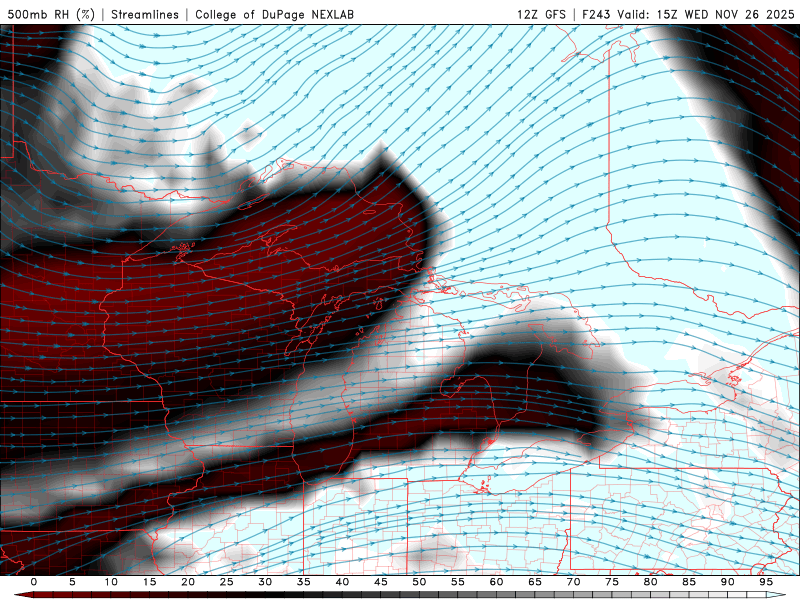Click the colorbar label "5"
The image size is (800, 600).
click(72, 582)
